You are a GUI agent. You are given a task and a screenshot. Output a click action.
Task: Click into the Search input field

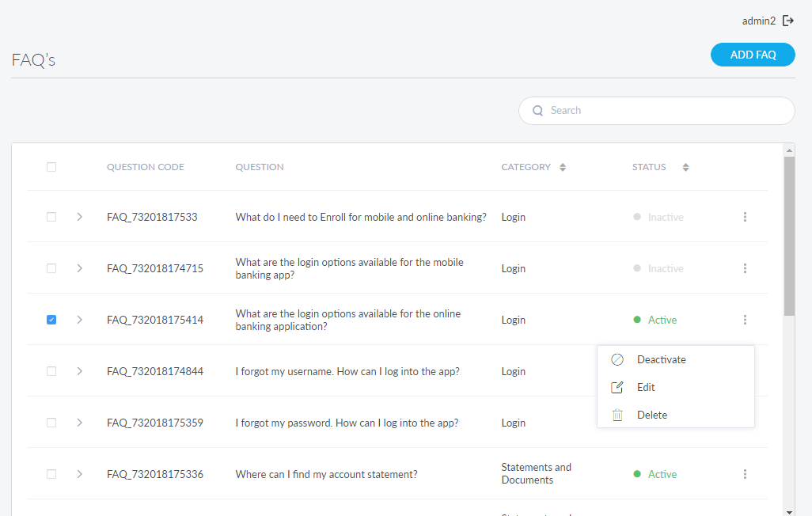[665, 111]
